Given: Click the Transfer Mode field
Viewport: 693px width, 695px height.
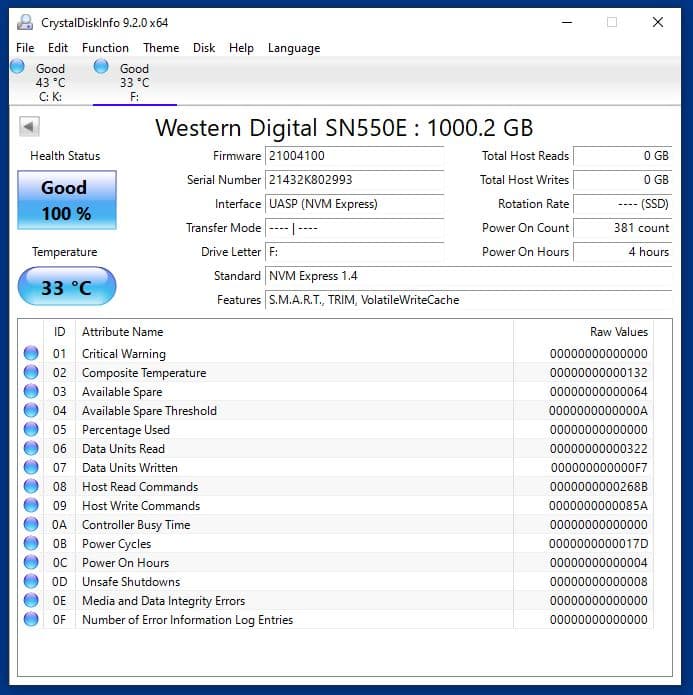Looking at the screenshot, I should [355, 228].
